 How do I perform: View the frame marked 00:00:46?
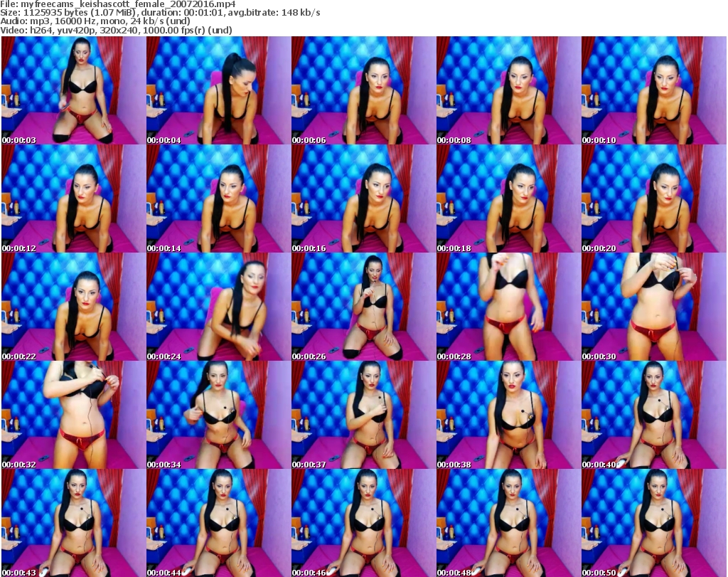coord(363,523)
